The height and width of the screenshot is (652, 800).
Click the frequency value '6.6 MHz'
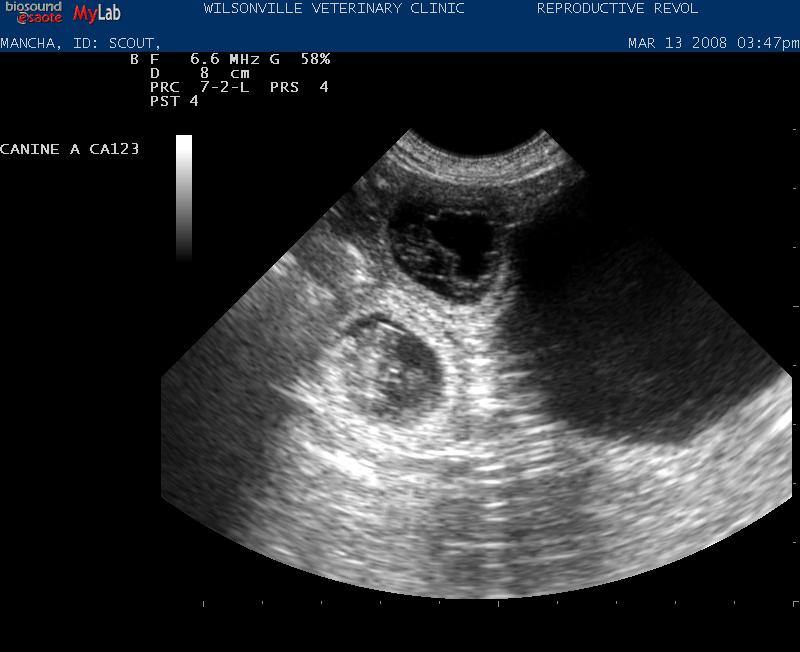coord(224,59)
